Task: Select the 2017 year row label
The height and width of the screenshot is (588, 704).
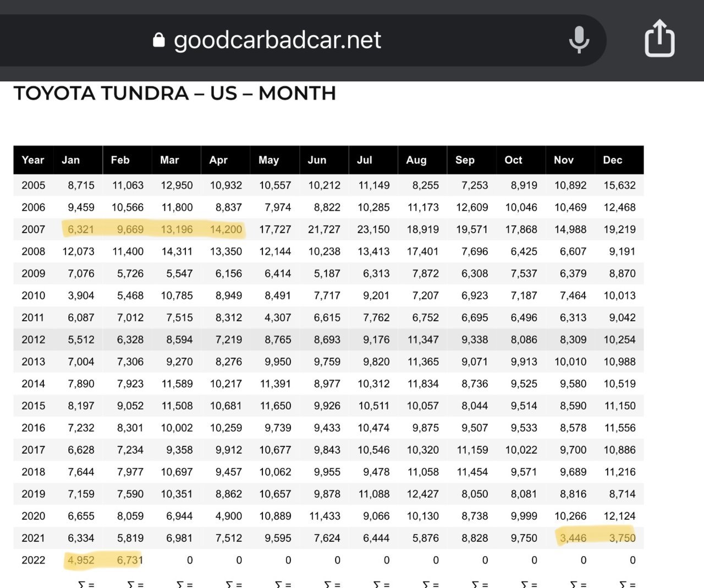Action: [x=34, y=450]
